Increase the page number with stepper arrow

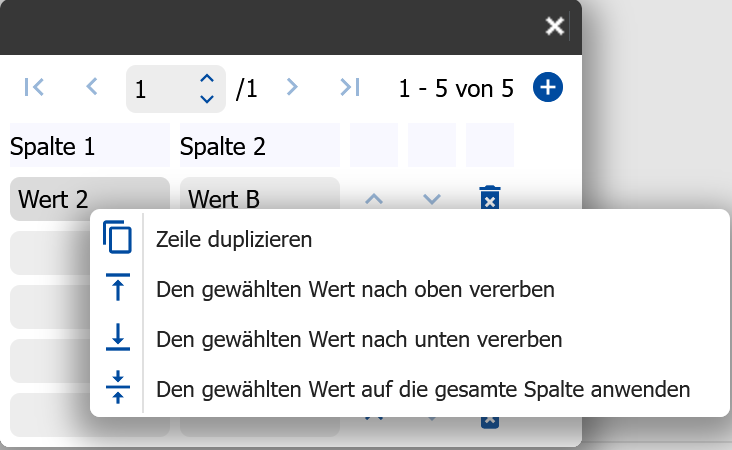click(206, 78)
